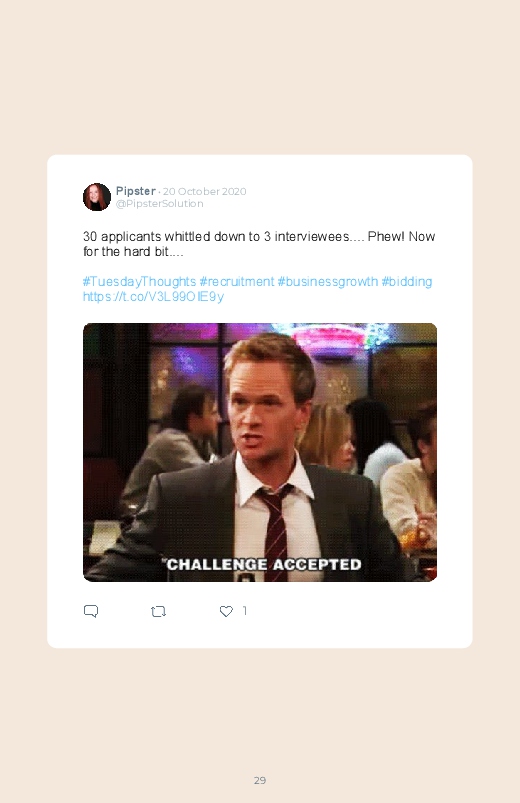Open the #TuesdayThoughts hashtag
The image size is (520, 803).
pos(139,282)
